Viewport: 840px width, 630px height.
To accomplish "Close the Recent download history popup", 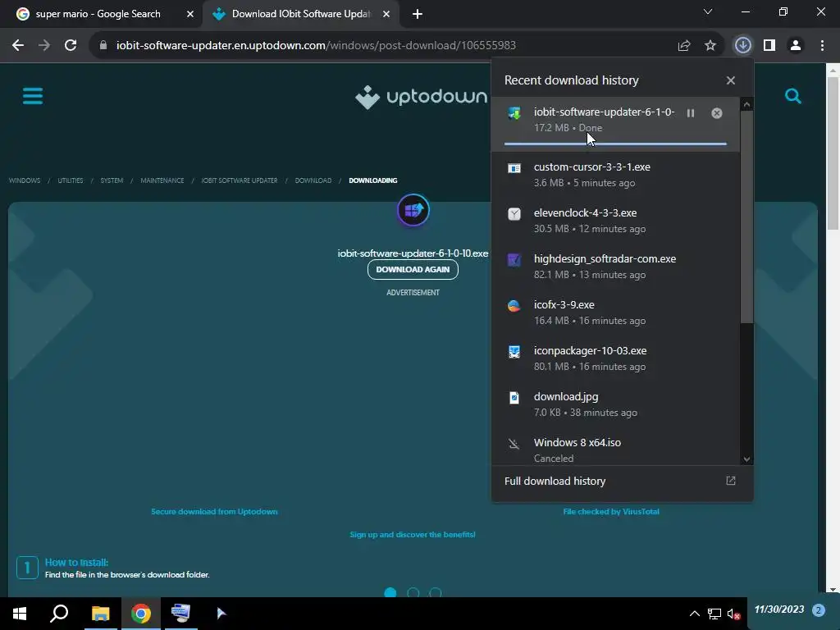I will (731, 80).
